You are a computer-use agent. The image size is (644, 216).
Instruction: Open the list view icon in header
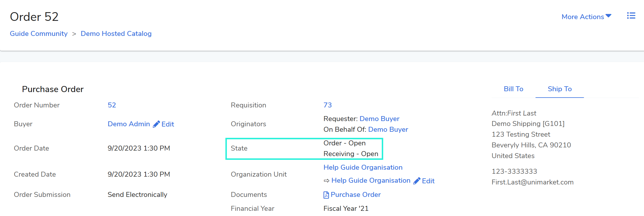coord(631,16)
